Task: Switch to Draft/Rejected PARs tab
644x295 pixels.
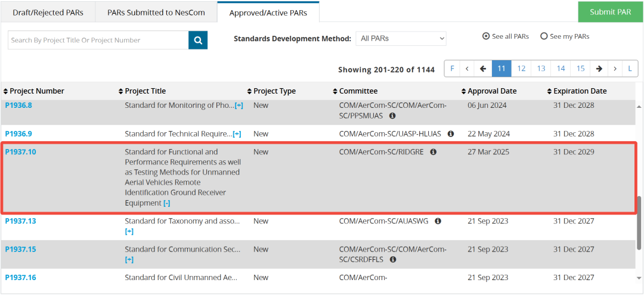Action: tap(47, 12)
